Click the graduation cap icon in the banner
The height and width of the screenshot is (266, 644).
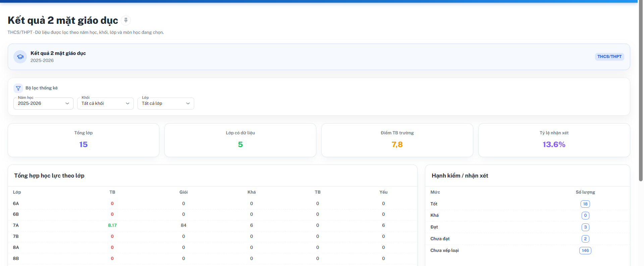tap(20, 57)
